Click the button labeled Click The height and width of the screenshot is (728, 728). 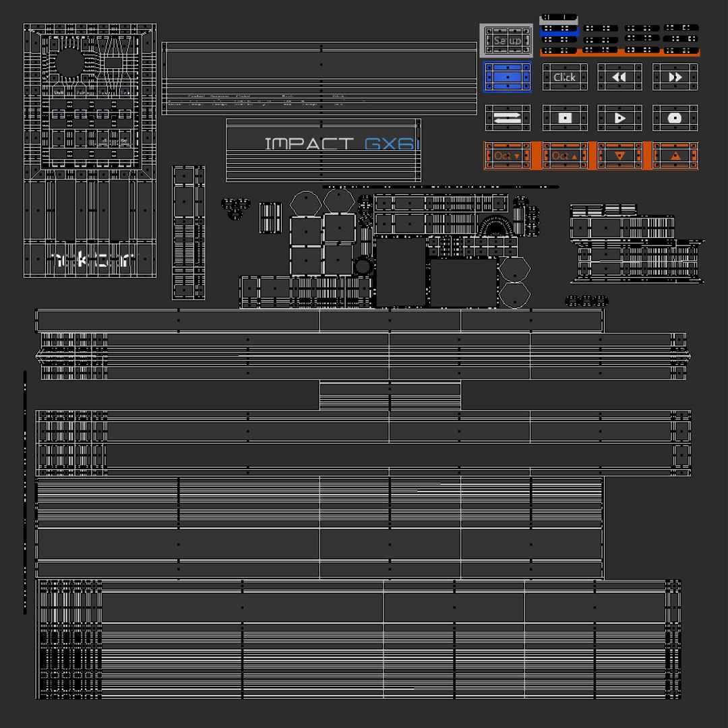click(x=565, y=77)
